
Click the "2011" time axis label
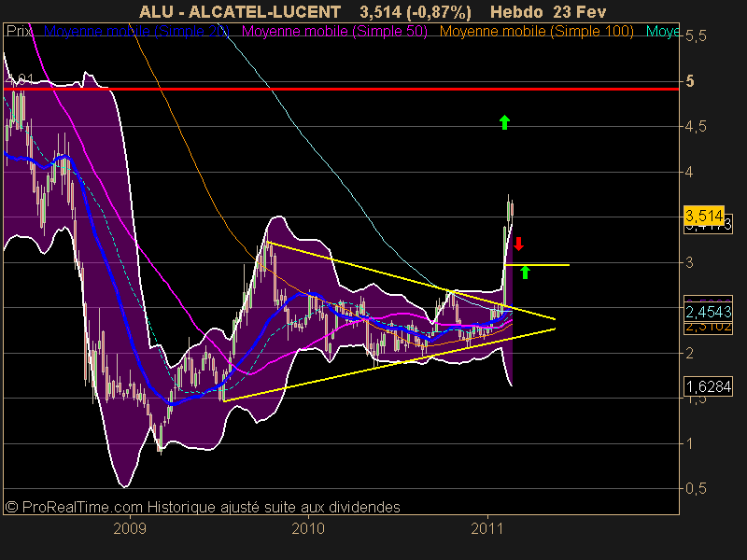pos(487,528)
